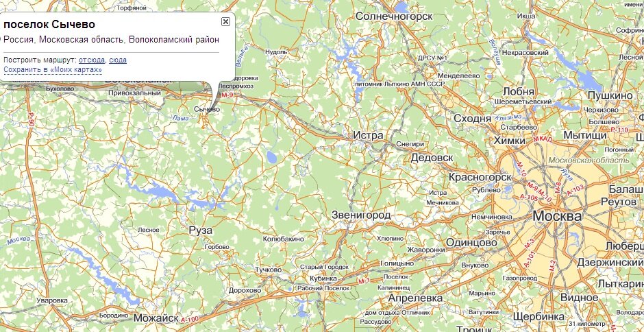Image resolution: width=644 pixels, height=332 pixels.
Task: Click the Звенигород town label
Action: [x=361, y=215]
